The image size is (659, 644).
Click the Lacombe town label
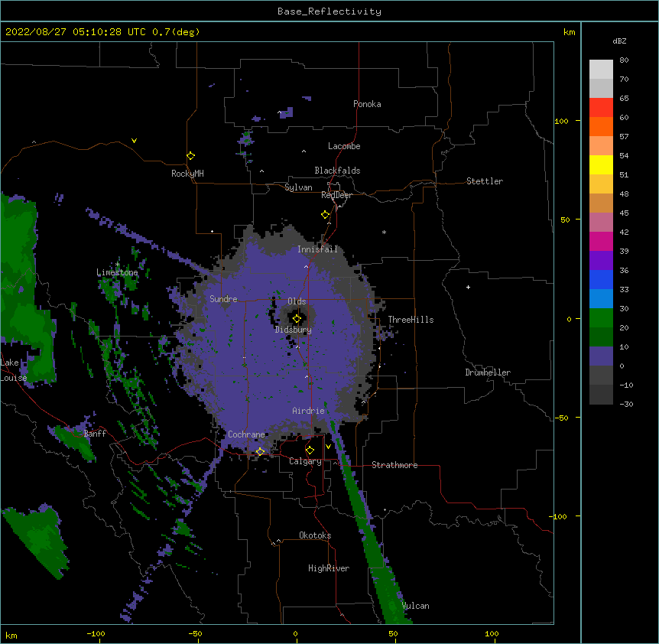(344, 146)
